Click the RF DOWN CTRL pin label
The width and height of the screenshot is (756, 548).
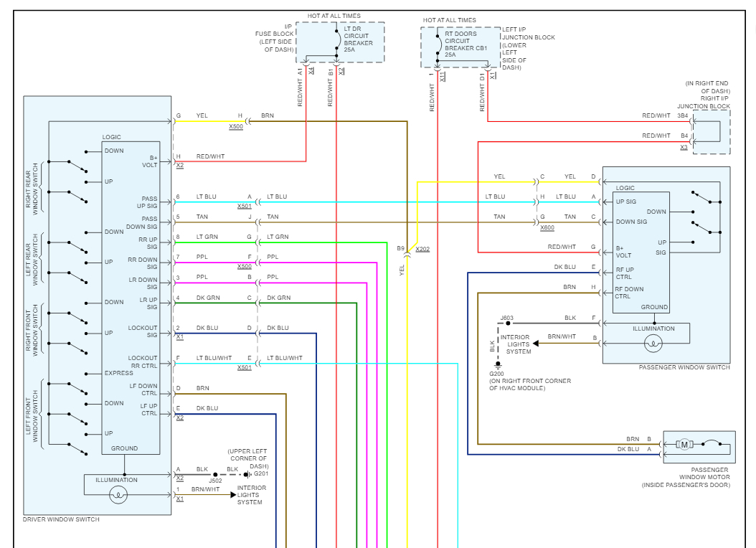coord(629,293)
